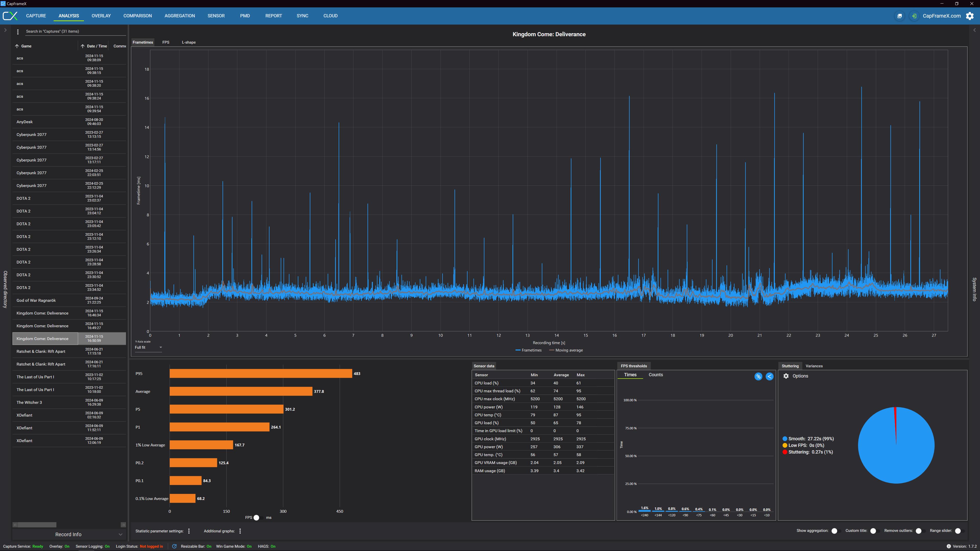This screenshot has height=551, width=980.
Task: Expand the Record Info panel
Action: tap(68, 534)
